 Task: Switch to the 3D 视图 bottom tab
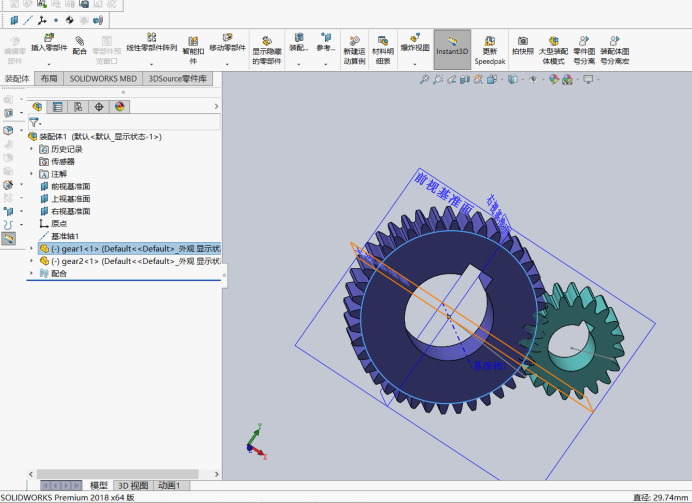click(133, 485)
